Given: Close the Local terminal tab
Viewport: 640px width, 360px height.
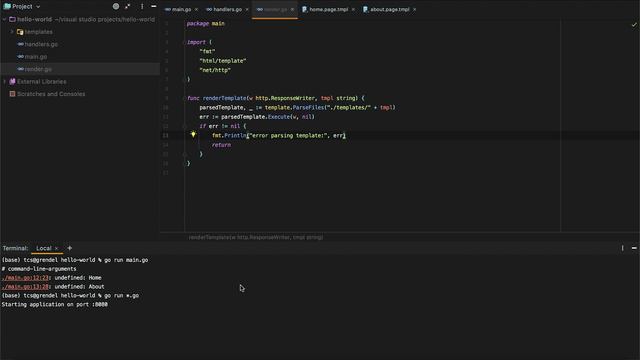Looking at the screenshot, I should tap(56, 248).
